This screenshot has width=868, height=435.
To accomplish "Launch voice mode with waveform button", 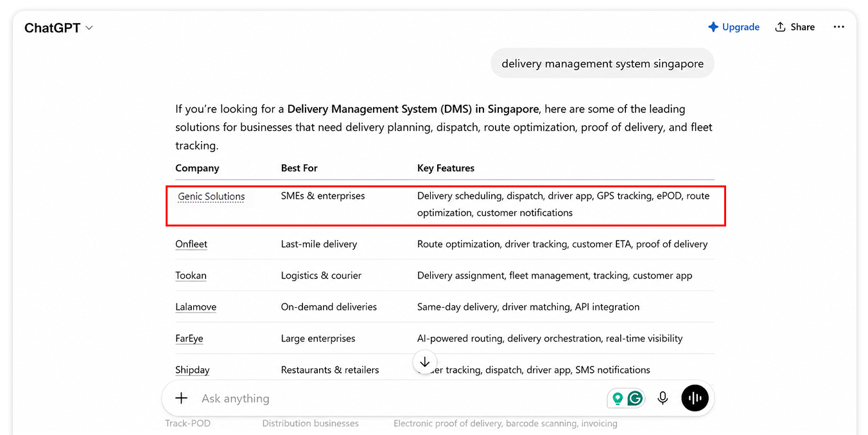I will click(695, 398).
